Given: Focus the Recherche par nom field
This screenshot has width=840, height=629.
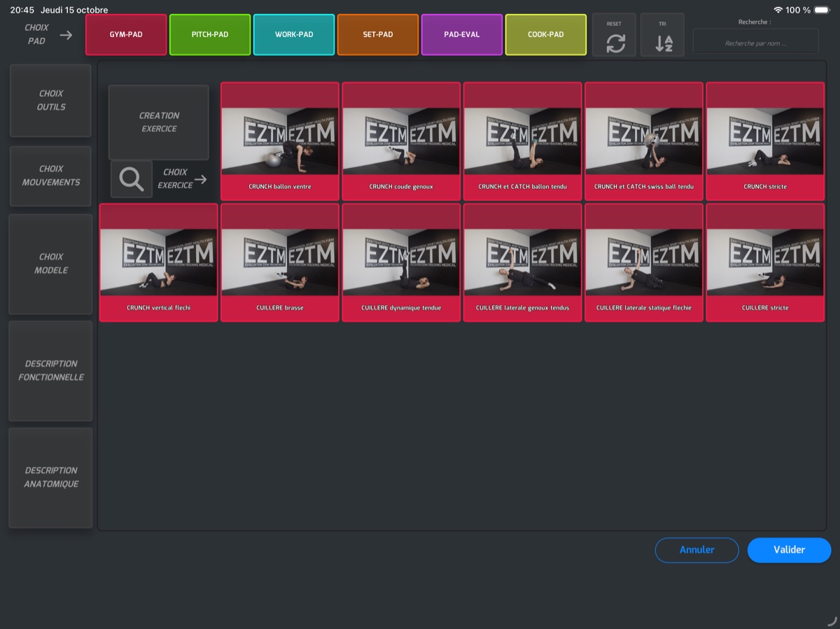Looking at the screenshot, I should 756,42.
